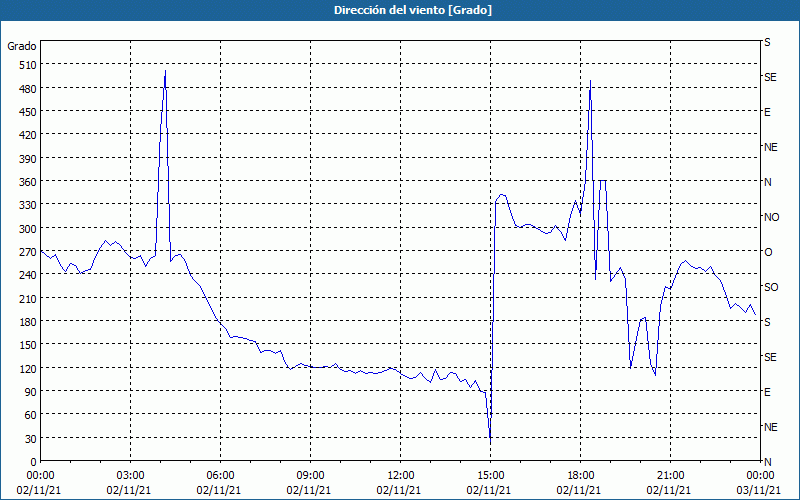Pick the 15:00 time axis label

[490, 476]
